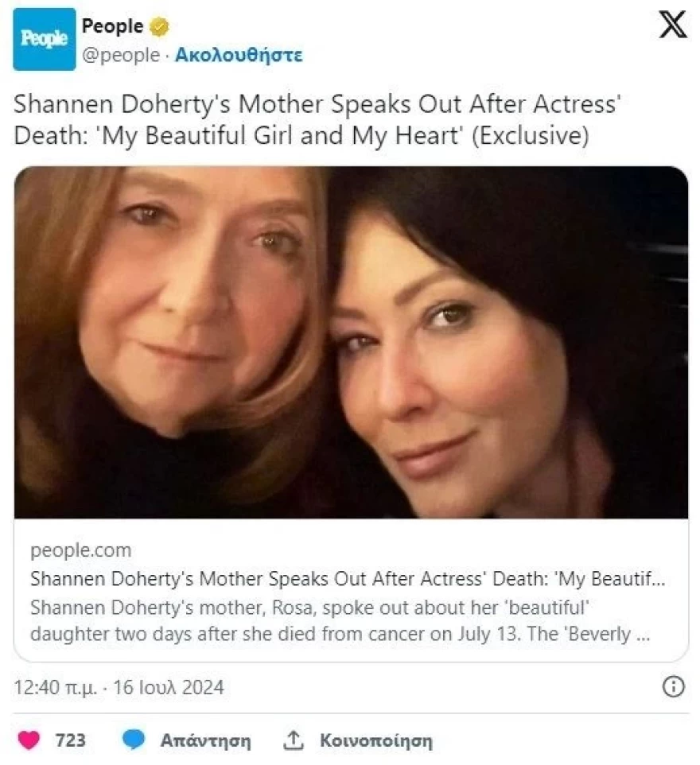
Task: Click the info circle icon
Action: point(673,687)
